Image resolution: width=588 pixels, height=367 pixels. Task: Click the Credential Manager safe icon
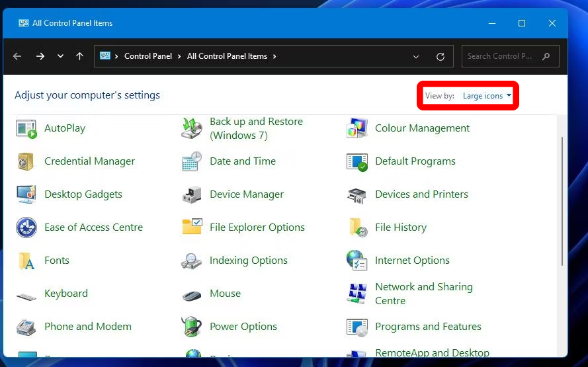(26, 161)
